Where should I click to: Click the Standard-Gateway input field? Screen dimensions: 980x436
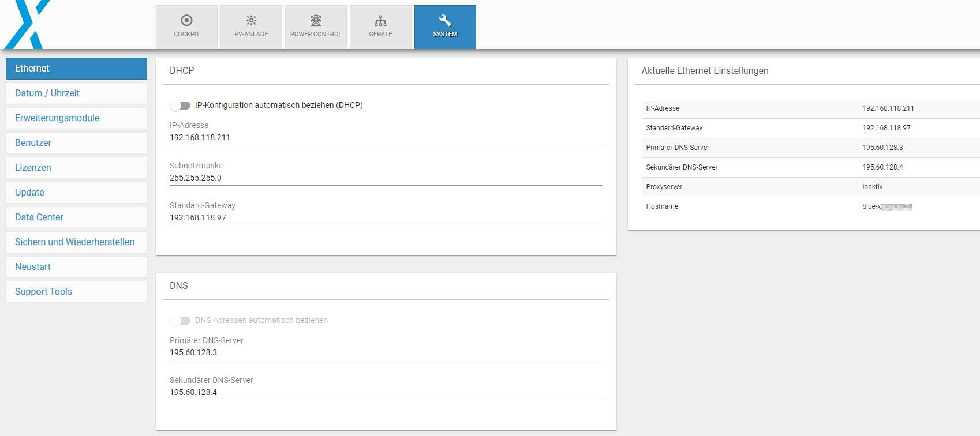point(386,218)
